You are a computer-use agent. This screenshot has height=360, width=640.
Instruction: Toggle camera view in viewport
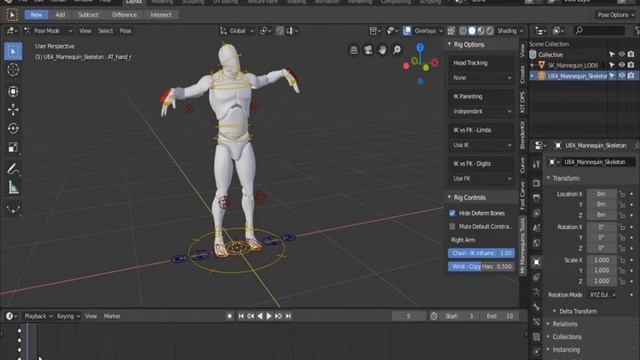tap(368, 50)
